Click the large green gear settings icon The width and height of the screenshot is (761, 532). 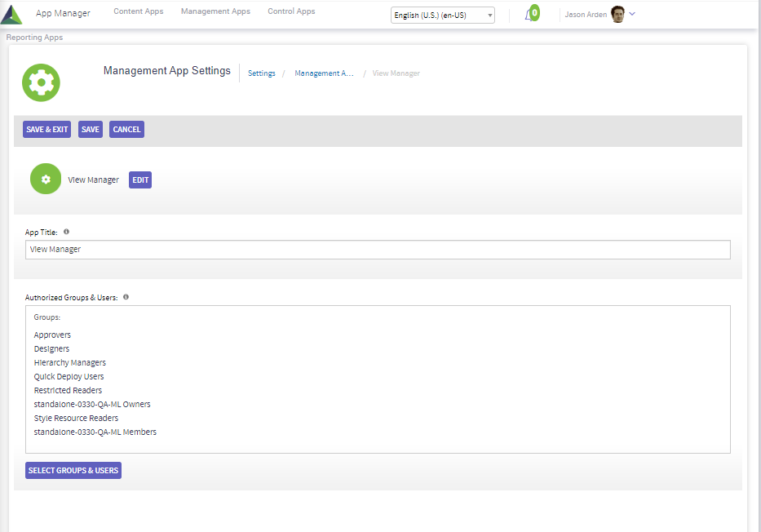coord(41,82)
